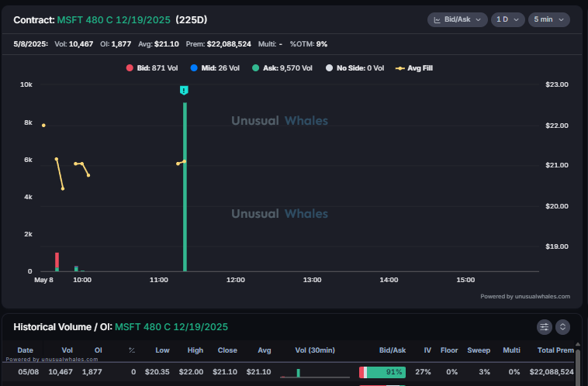Click the tall green ask volume bar
Screen dimensions: 588x386
coord(185,187)
